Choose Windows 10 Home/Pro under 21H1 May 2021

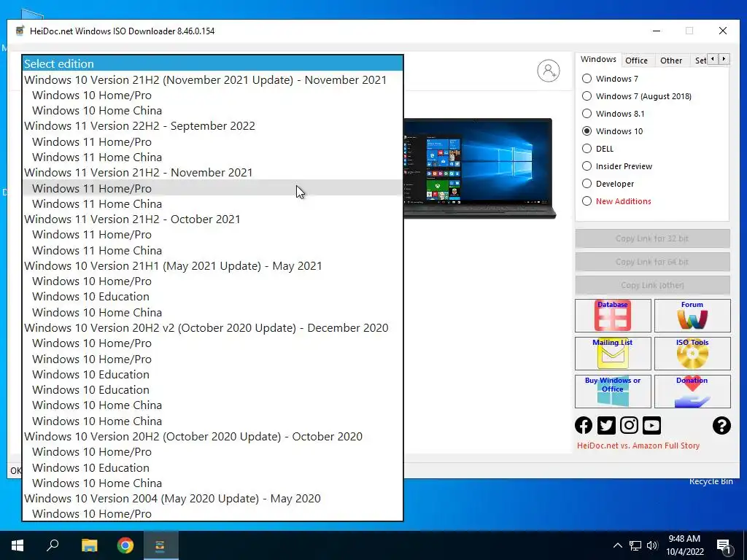(x=212, y=281)
